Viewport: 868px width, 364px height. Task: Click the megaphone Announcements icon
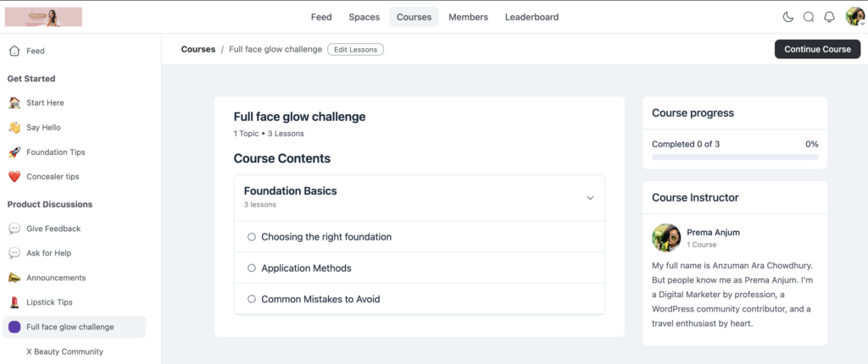point(14,278)
